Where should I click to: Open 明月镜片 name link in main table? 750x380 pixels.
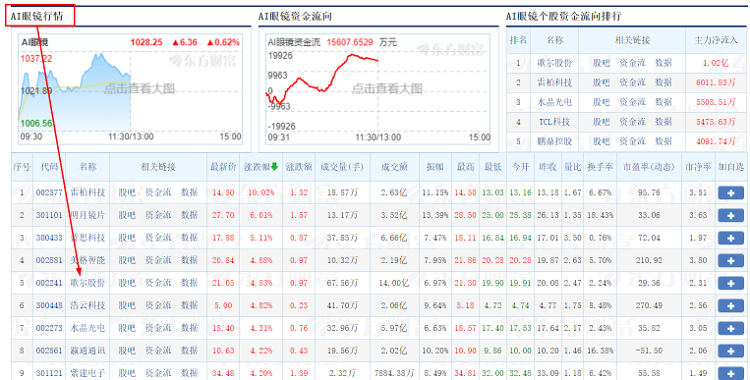point(88,215)
